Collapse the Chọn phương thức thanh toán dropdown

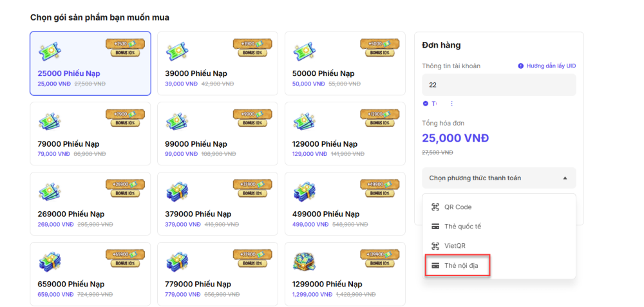pyautogui.click(x=499, y=178)
